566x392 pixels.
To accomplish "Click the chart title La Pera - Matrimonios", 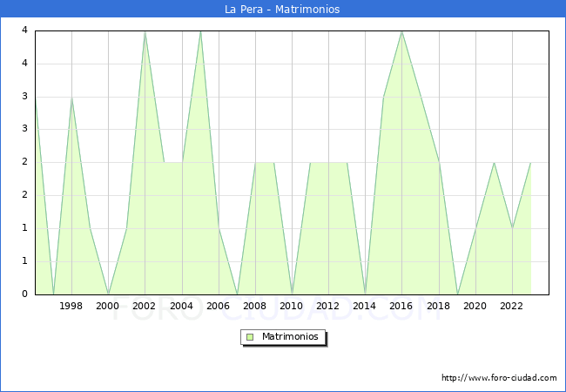I will tap(282, 9).
